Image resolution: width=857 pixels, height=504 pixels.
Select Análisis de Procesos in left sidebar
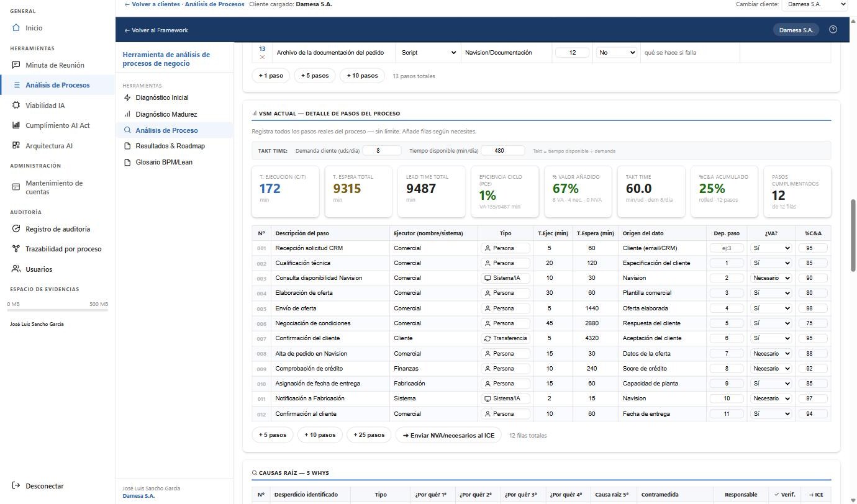tap(57, 85)
